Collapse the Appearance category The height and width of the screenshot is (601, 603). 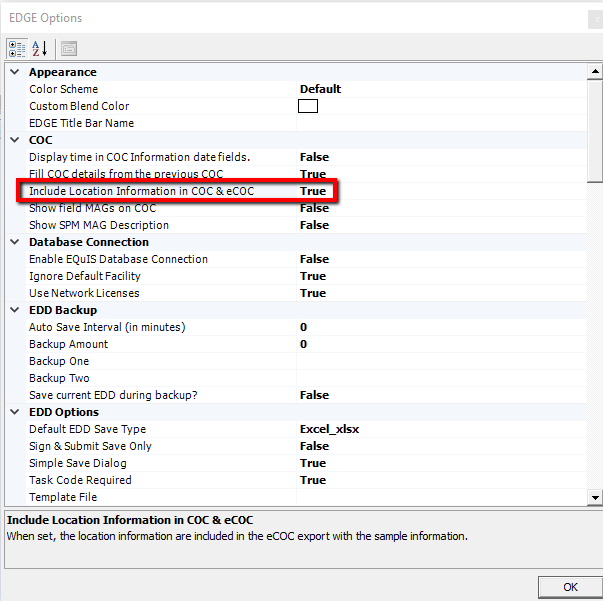[x=14, y=72]
